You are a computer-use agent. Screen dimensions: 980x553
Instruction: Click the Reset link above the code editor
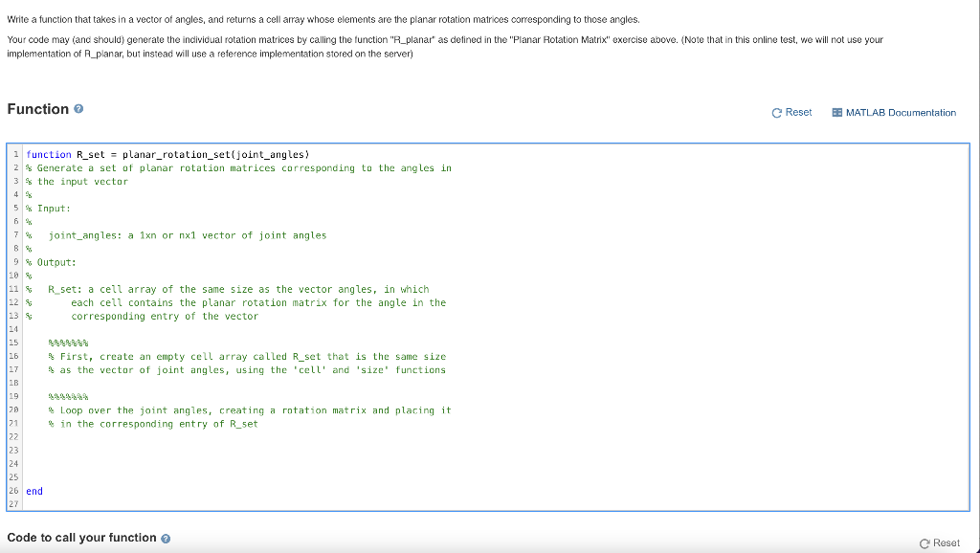pyautogui.click(x=798, y=112)
